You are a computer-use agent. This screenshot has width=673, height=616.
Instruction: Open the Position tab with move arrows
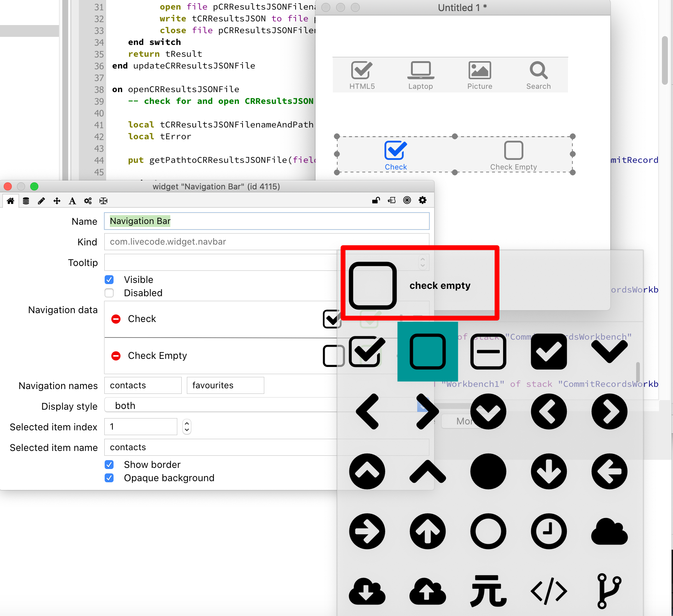[57, 201]
